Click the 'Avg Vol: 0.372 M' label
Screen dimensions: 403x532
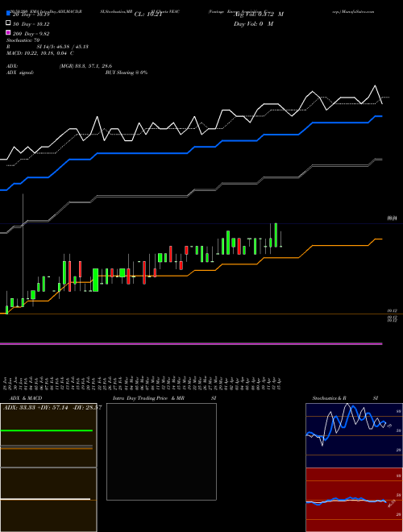click(x=259, y=15)
